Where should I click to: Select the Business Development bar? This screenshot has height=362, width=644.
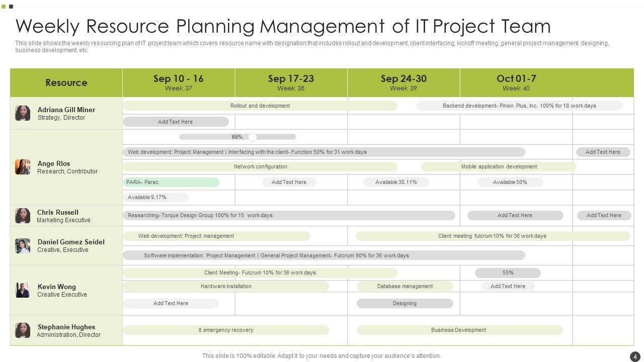click(459, 330)
